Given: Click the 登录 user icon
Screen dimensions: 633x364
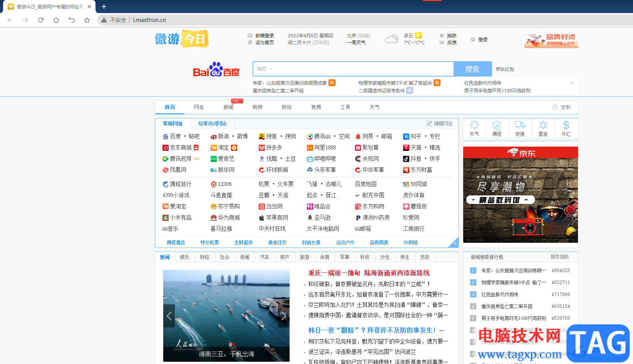Looking at the screenshot, I should (x=473, y=39).
